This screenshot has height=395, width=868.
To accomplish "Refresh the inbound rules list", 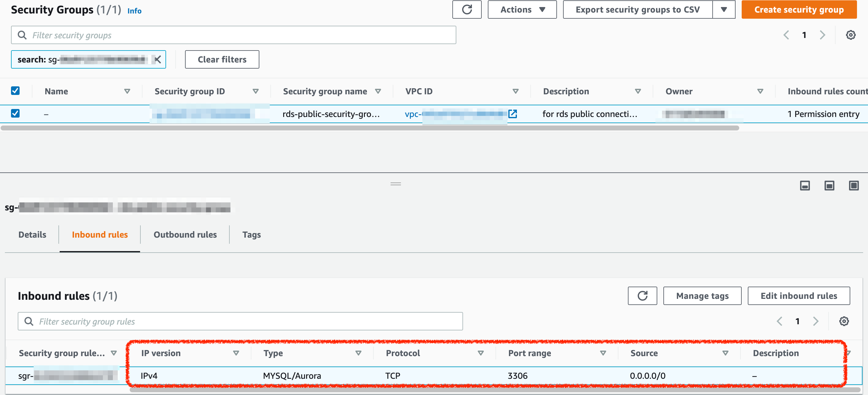I will pos(642,296).
